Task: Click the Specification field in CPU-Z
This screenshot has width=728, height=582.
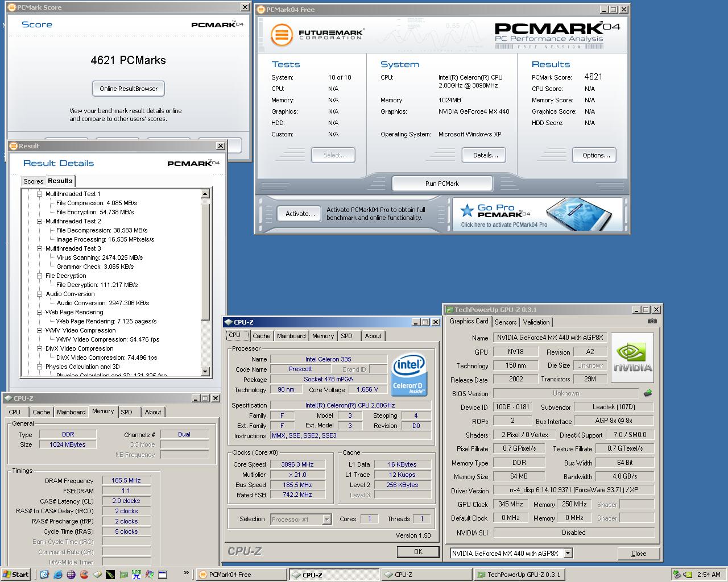Action: pos(350,405)
